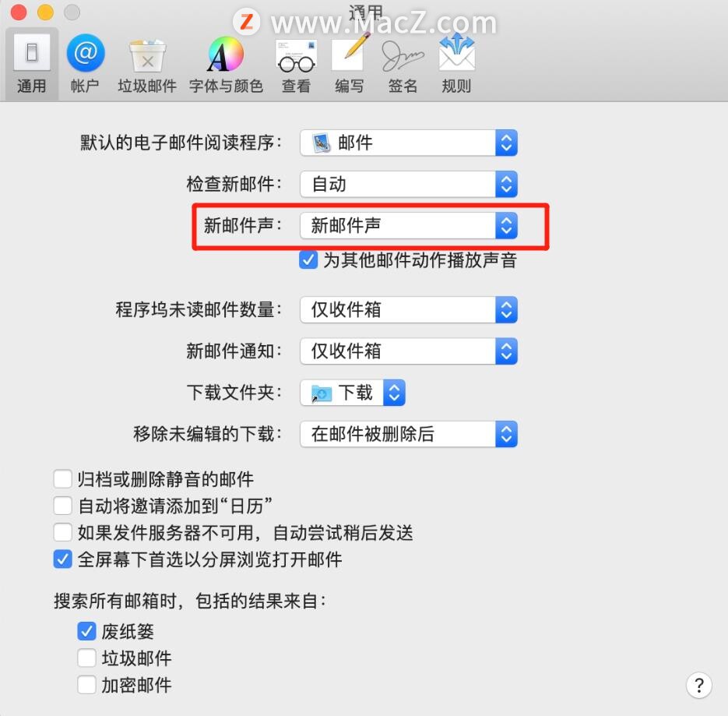The image size is (728, 716).
Task: Open the 检查新邮件 dropdown set to 自动
Action: coord(409,184)
